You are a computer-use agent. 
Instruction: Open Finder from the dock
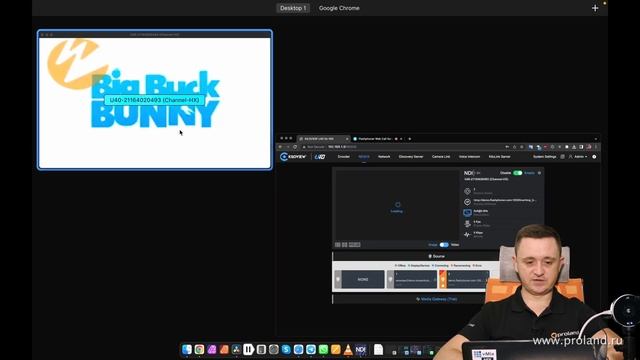coord(187,349)
